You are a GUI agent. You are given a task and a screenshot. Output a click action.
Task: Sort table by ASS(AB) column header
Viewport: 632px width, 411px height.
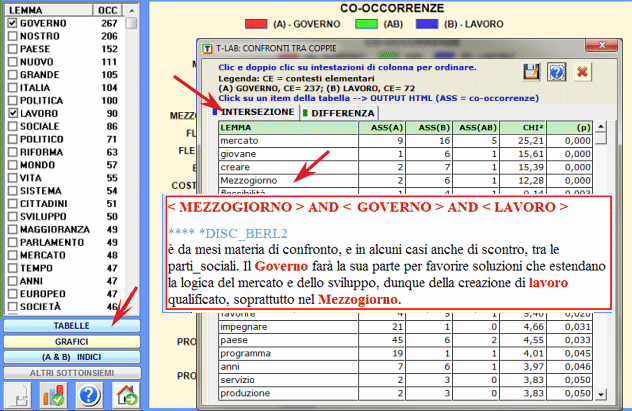[x=476, y=128]
